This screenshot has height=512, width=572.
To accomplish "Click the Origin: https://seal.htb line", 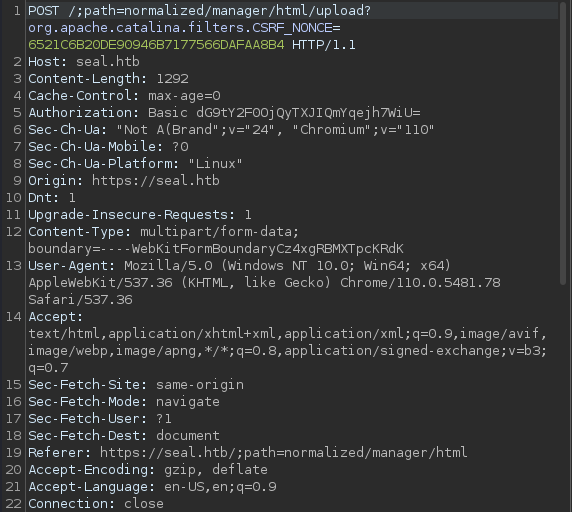I will 124,181.
